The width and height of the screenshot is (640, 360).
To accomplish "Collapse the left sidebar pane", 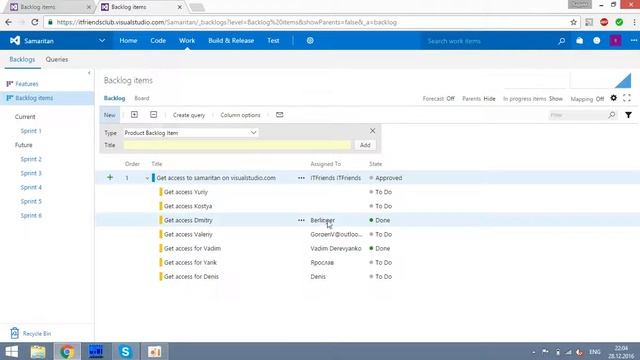I will coord(89,73).
